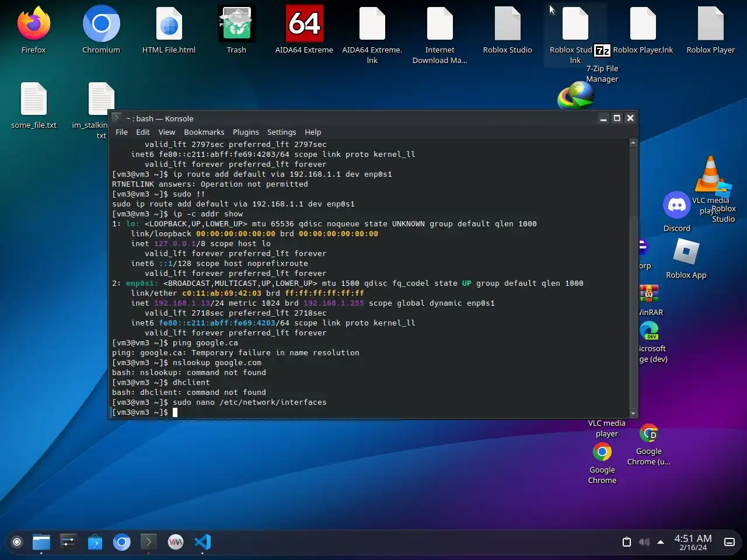The image size is (747, 560).
Task: Click 'Temporary failure in name resolution' line
Action: click(x=236, y=353)
